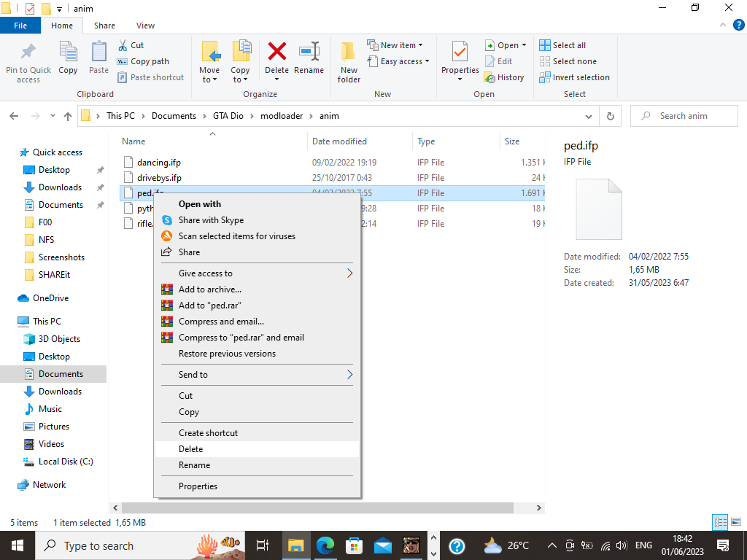This screenshot has height=560, width=747.
Task: Click Edit in the Open group
Action: [498, 61]
